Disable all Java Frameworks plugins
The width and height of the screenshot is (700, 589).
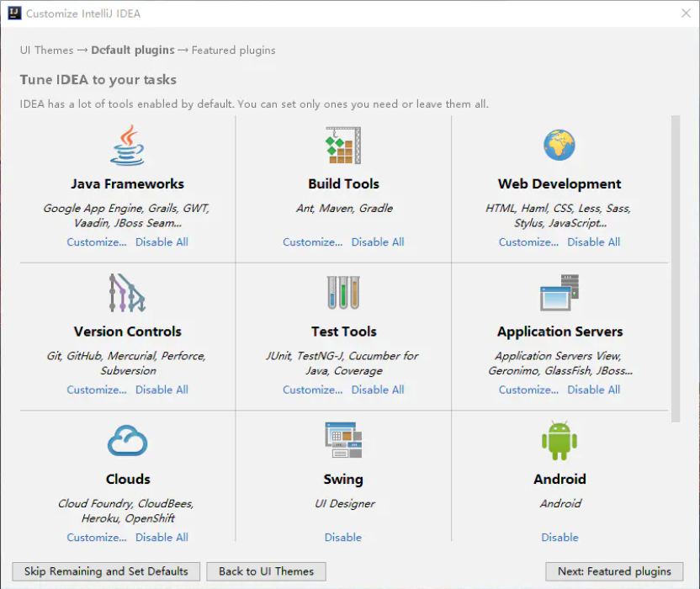pos(162,242)
